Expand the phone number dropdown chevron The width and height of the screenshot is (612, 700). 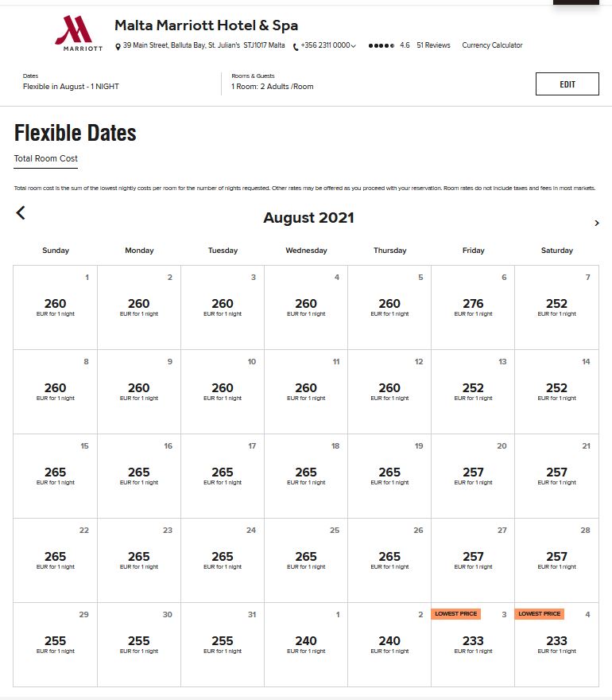tap(354, 46)
